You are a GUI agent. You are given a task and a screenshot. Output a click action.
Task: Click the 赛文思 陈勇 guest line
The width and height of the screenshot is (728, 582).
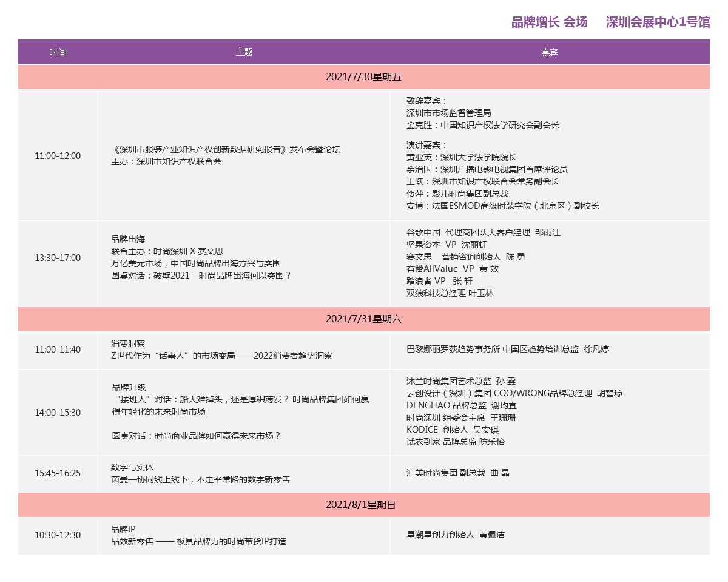(x=466, y=257)
